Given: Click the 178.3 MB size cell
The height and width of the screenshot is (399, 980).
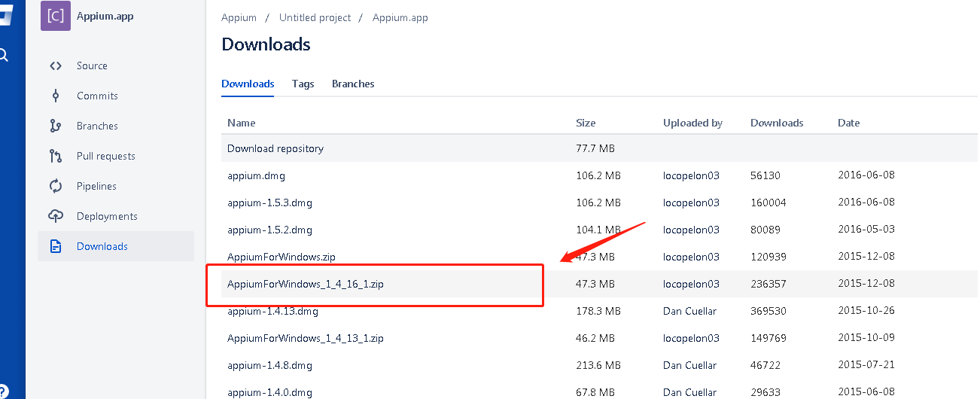Looking at the screenshot, I should pos(598,311).
